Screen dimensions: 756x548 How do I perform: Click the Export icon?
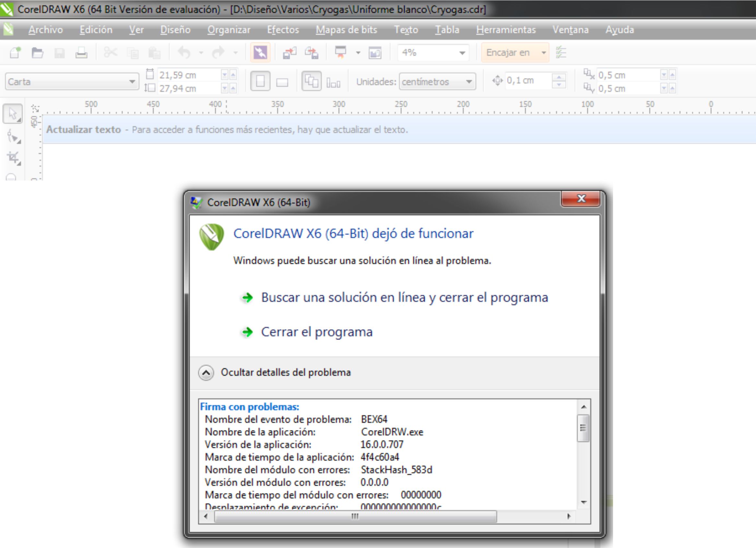312,53
